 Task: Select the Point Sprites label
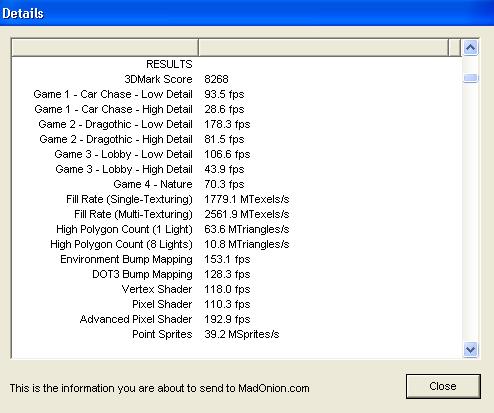(162, 334)
